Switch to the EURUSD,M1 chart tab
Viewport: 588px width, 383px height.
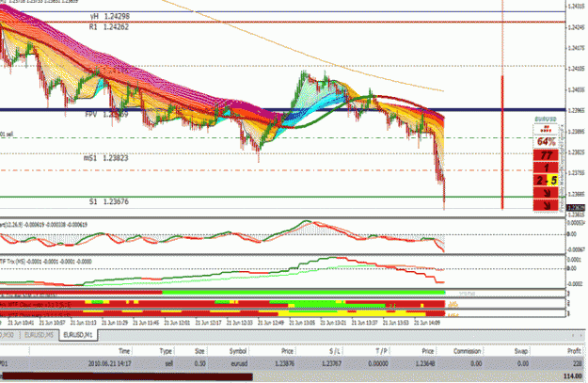(78, 335)
